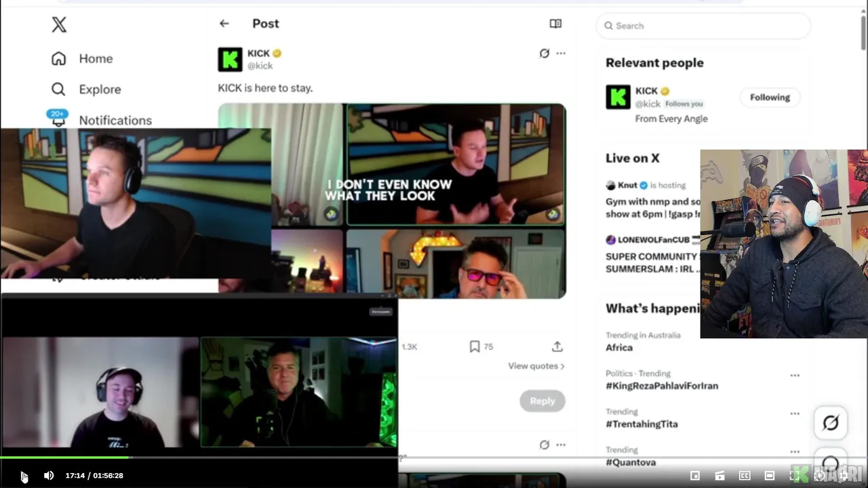
Task: Click KICK avatar under Relevant people
Action: click(618, 97)
